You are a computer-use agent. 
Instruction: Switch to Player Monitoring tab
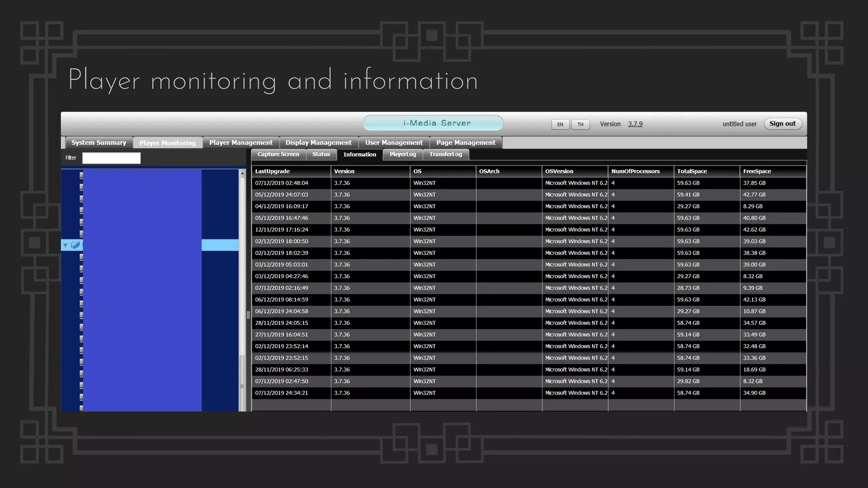167,143
